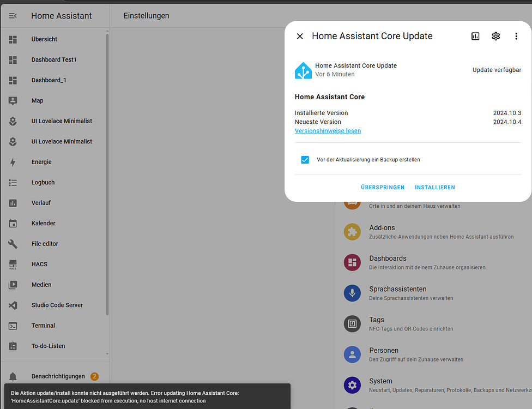Uncheck the backup before update checkbox
This screenshot has height=409, width=532.
[x=305, y=160]
